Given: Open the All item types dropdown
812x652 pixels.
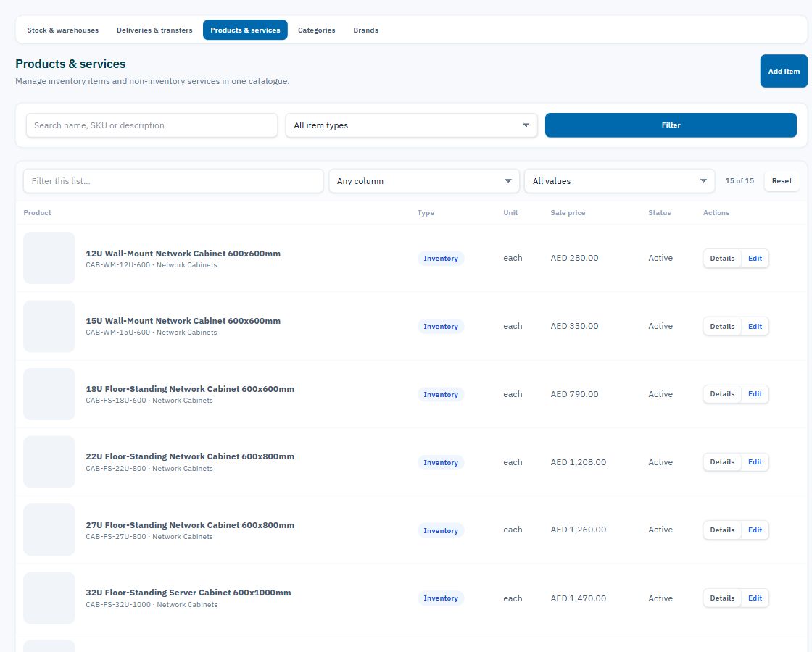Looking at the screenshot, I should pyautogui.click(x=411, y=125).
